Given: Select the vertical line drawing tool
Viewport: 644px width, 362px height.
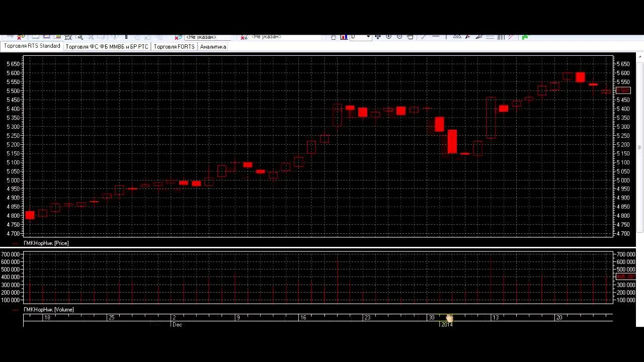Looking at the screenshot, I should click(x=446, y=37).
